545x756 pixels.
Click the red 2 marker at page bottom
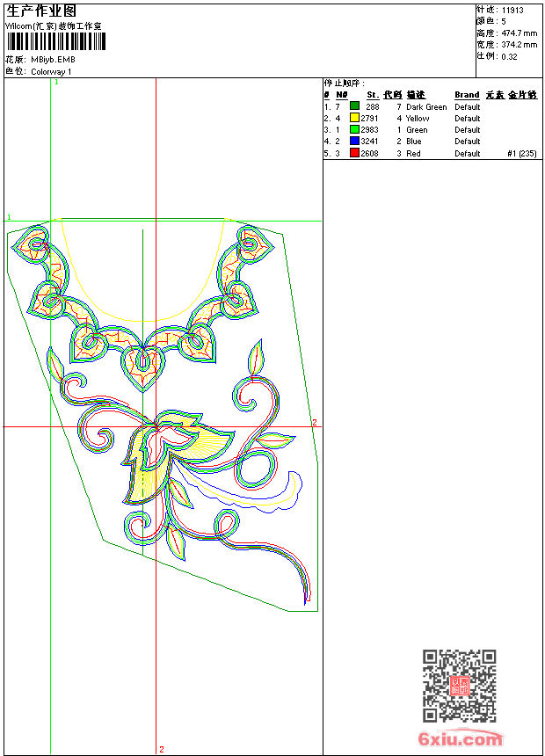161,749
